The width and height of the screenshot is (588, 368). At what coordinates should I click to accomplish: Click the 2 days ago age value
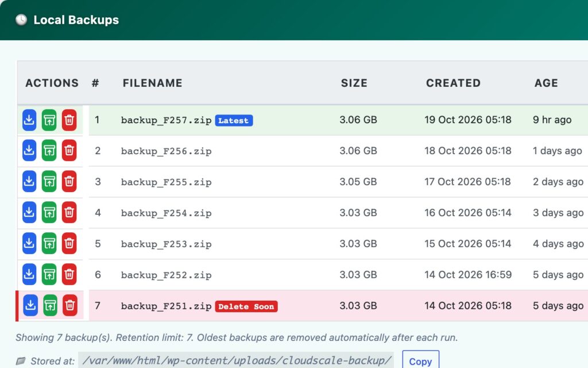558,182
